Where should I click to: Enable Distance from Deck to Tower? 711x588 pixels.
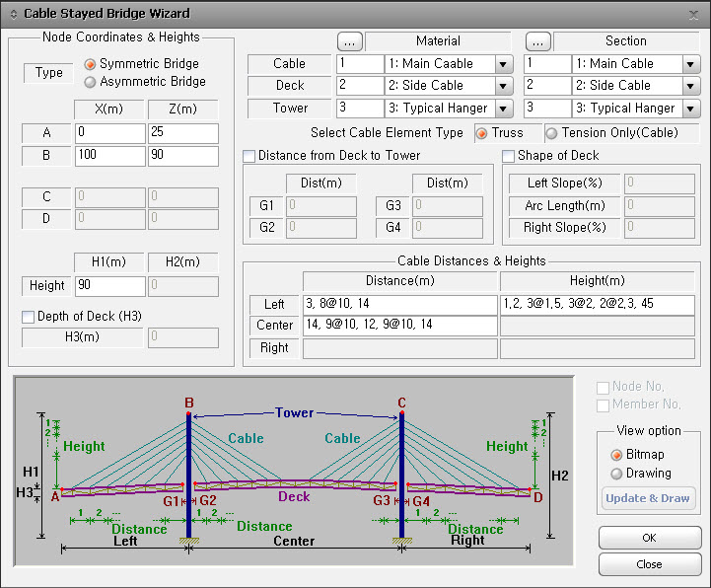coord(249,156)
